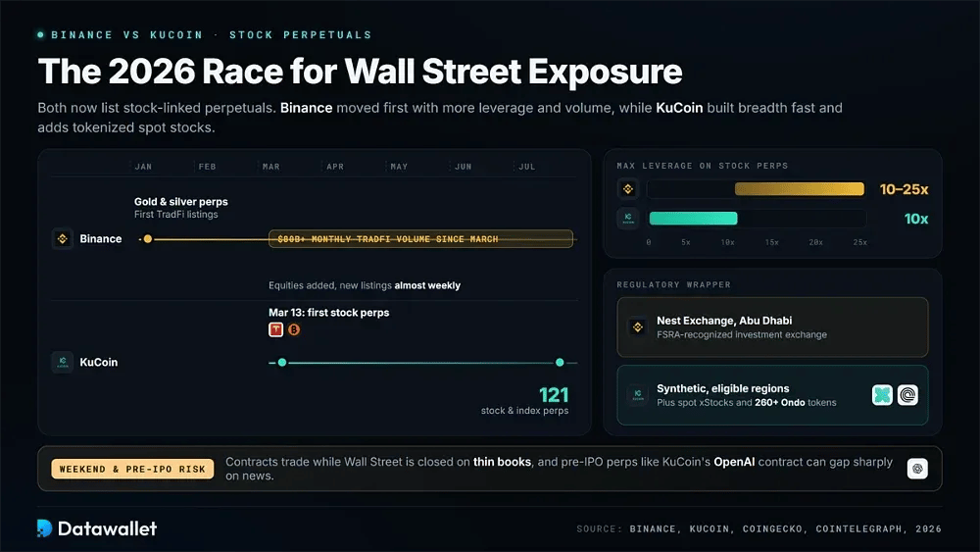Click the OpenAI logo in the risk banner
The width and height of the screenshot is (980, 552).
click(x=917, y=469)
